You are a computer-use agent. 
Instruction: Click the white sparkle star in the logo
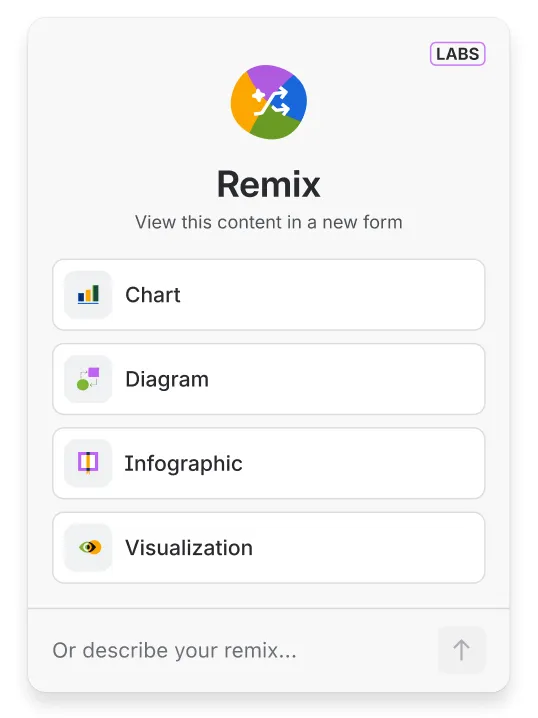(258, 96)
